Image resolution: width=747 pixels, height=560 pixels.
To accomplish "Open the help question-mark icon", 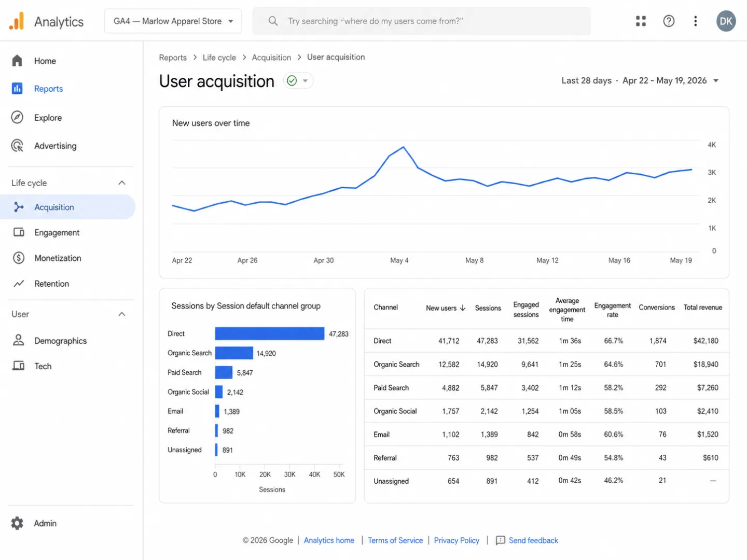I will click(669, 21).
